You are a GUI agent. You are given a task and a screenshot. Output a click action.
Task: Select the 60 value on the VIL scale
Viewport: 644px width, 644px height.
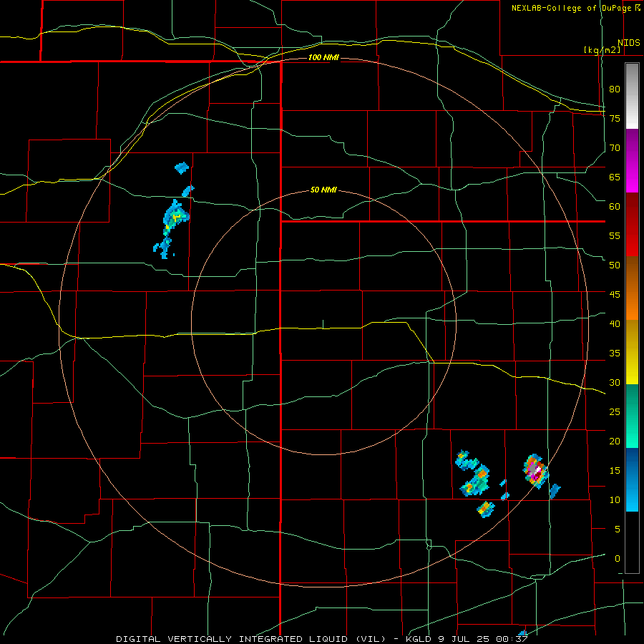pyautogui.click(x=615, y=207)
